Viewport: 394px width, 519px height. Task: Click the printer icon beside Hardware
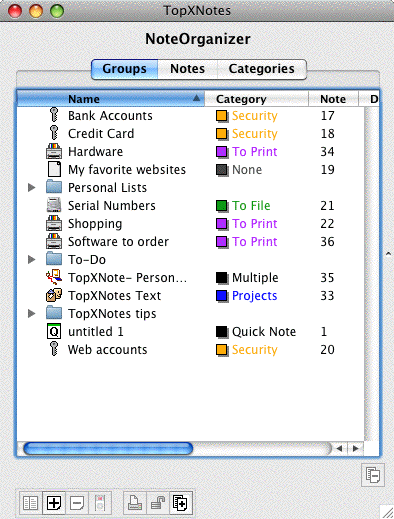point(54,151)
